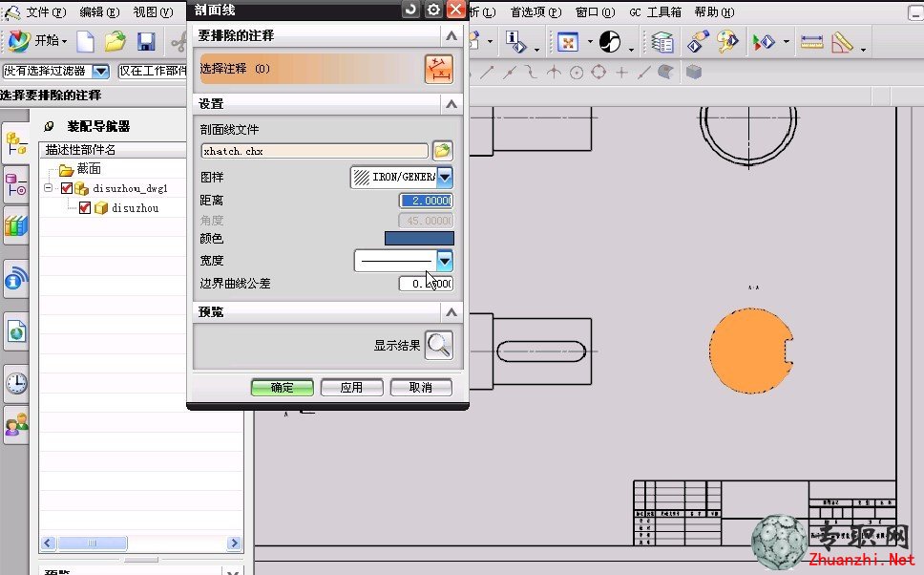Open the Internet Explorer sidebar tab
Screen dimensions: 924x575
(16, 332)
